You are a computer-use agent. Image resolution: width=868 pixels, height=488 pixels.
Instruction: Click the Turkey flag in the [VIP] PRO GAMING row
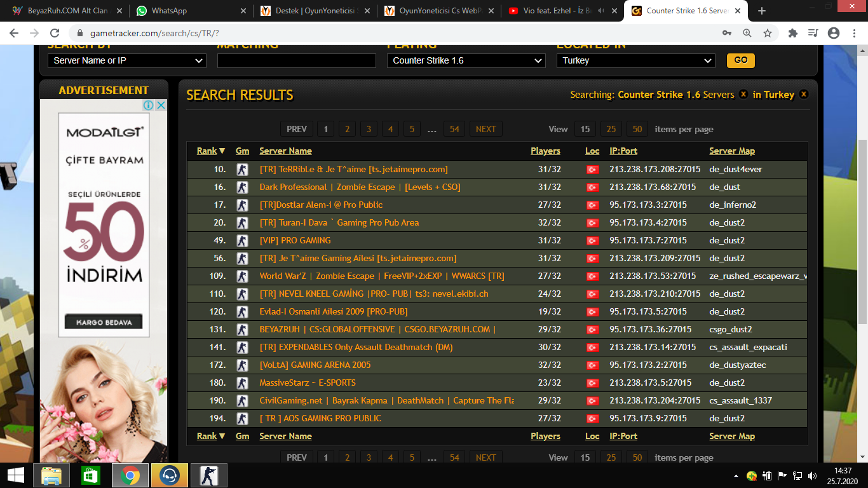click(x=592, y=241)
